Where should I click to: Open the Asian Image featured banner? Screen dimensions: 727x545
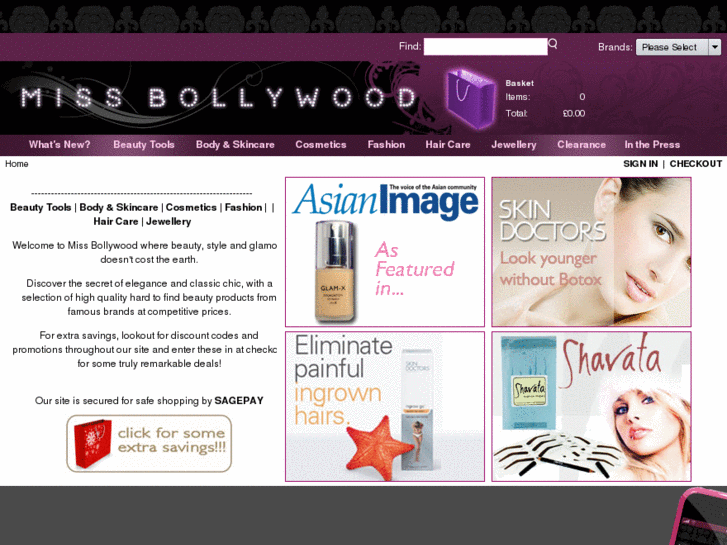click(385, 252)
